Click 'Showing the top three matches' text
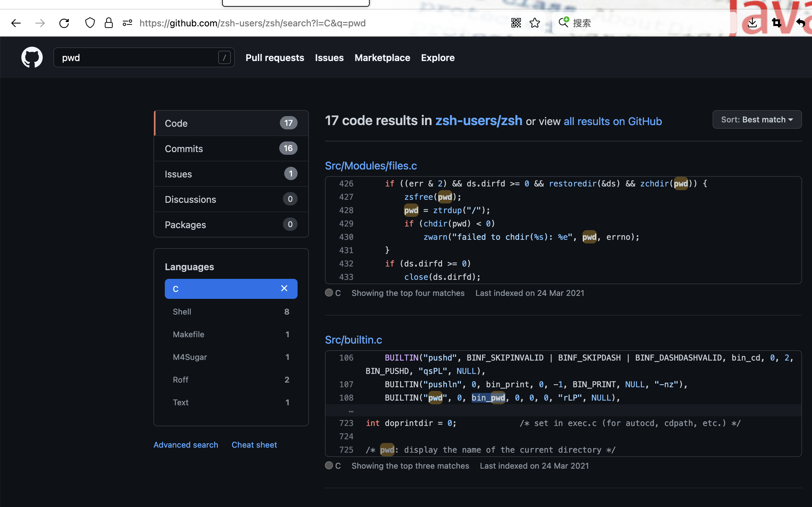812x507 pixels. click(410, 466)
